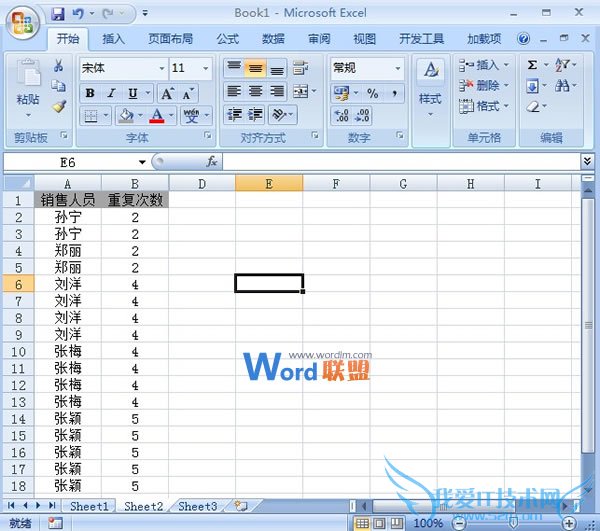
Task: Toggle wrap text icon
Action: tap(300, 68)
